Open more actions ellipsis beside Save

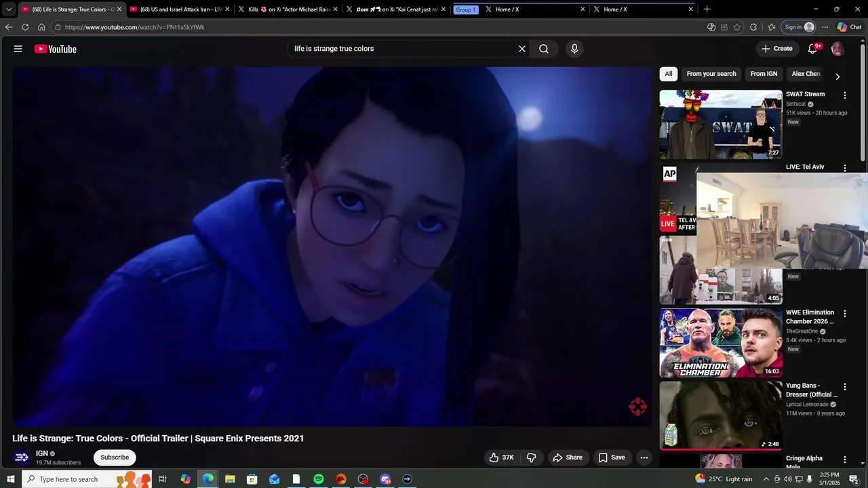point(644,457)
